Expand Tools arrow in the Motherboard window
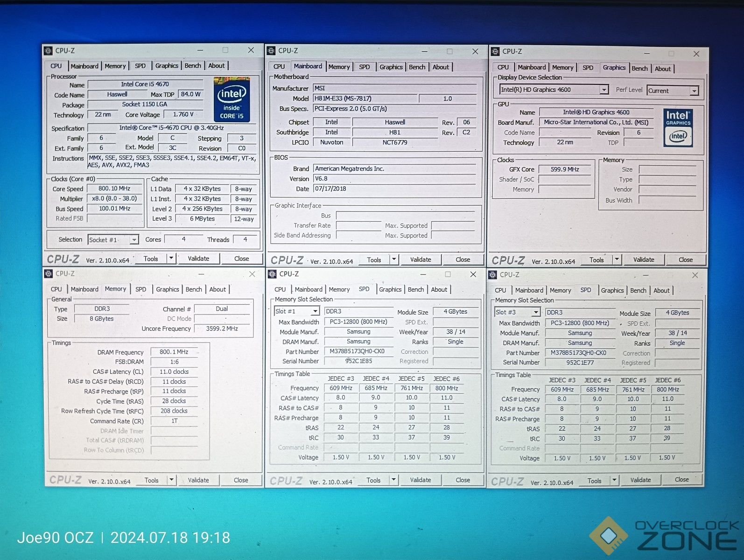Image resolution: width=744 pixels, height=560 pixels. [x=394, y=259]
